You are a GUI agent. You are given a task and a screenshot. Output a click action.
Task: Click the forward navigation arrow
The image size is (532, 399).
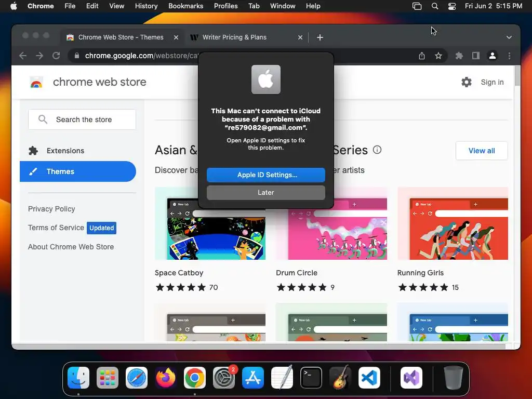[x=39, y=56]
